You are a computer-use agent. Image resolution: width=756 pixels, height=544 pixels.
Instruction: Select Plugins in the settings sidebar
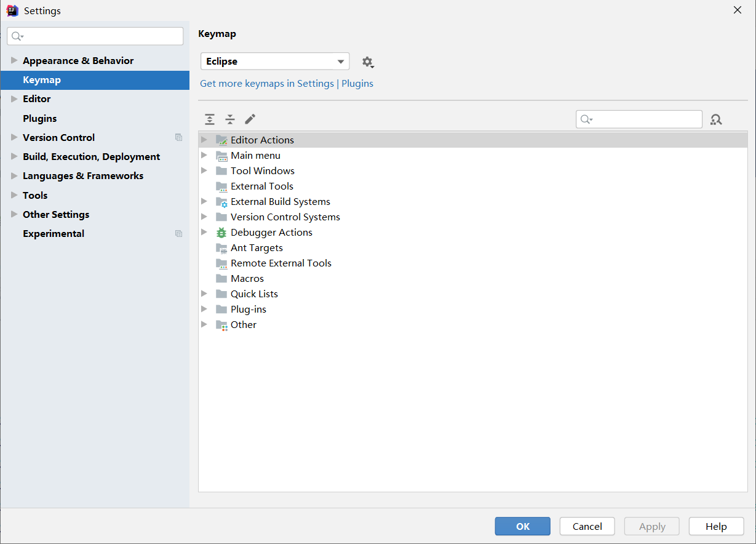point(39,118)
